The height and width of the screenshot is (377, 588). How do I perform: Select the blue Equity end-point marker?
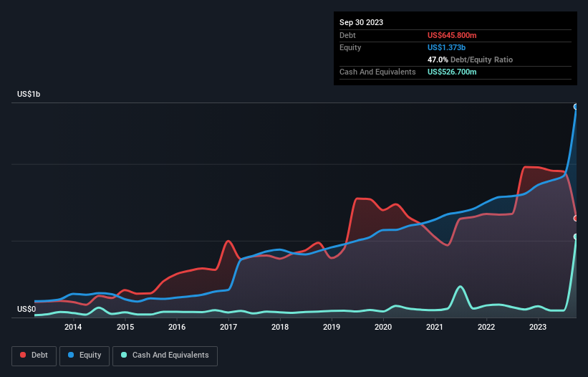[x=576, y=107]
